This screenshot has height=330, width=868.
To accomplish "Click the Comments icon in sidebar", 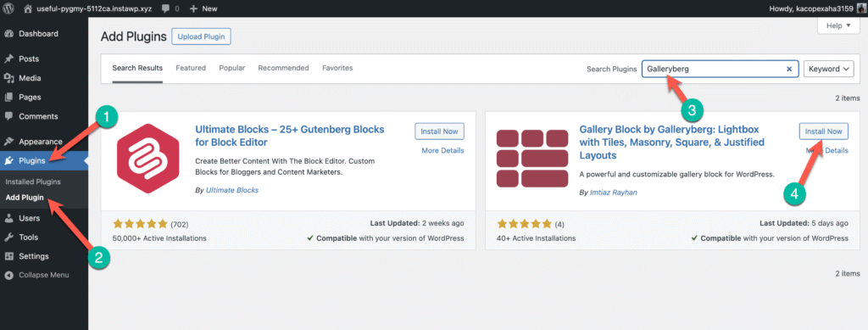I will (x=8, y=116).
